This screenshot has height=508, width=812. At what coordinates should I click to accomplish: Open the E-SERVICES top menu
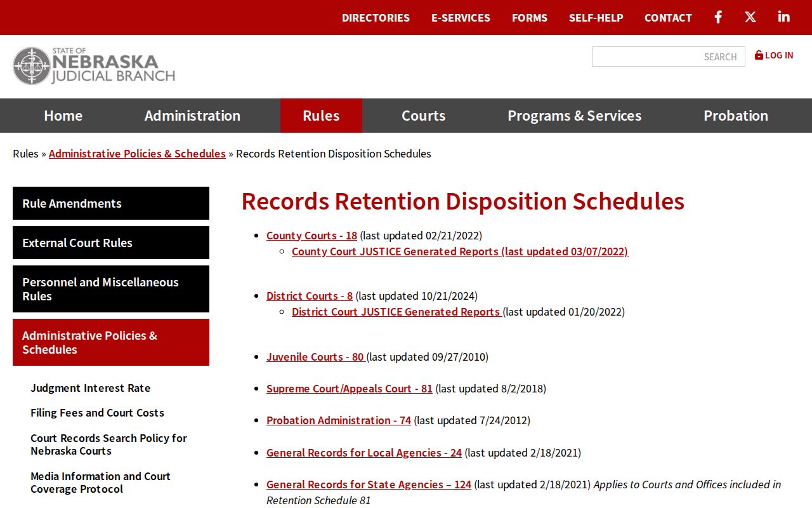pos(461,18)
